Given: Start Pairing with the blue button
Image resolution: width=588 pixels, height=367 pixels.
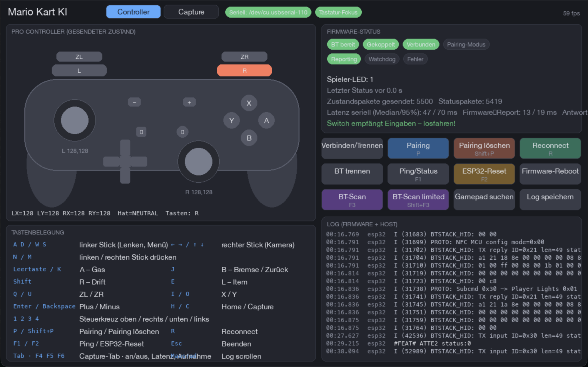Looking at the screenshot, I should 418,148.
